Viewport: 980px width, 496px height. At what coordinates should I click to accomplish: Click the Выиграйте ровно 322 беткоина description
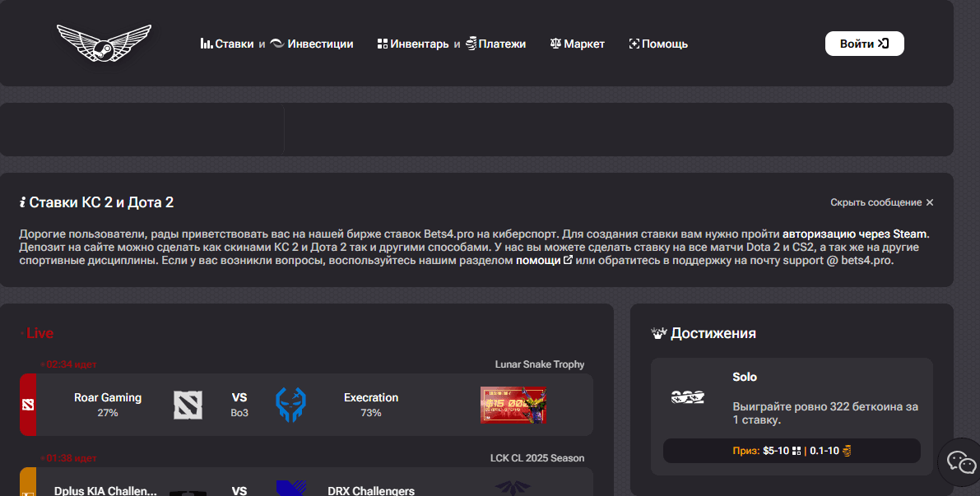click(825, 413)
